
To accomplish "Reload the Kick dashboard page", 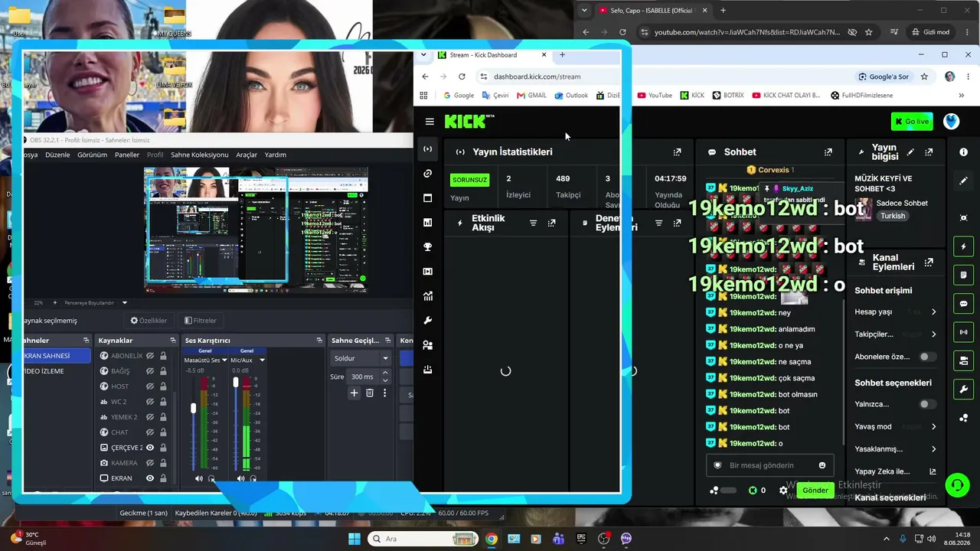I will click(462, 77).
